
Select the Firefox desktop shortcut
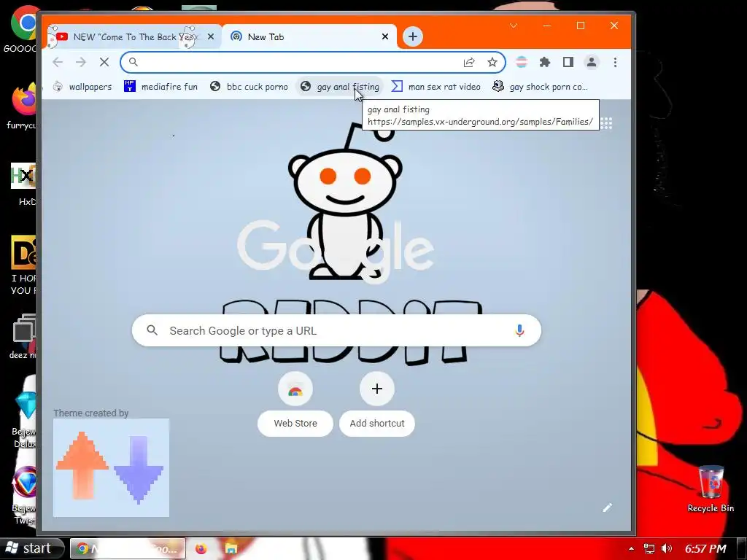point(23,106)
